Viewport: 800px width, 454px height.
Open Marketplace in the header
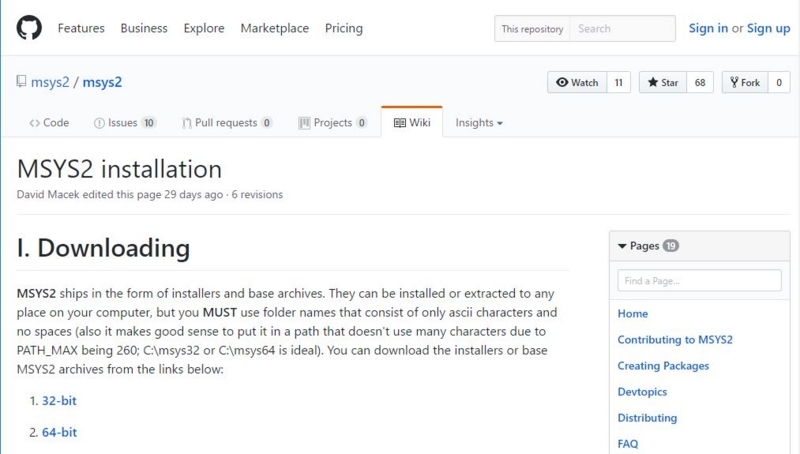(274, 28)
